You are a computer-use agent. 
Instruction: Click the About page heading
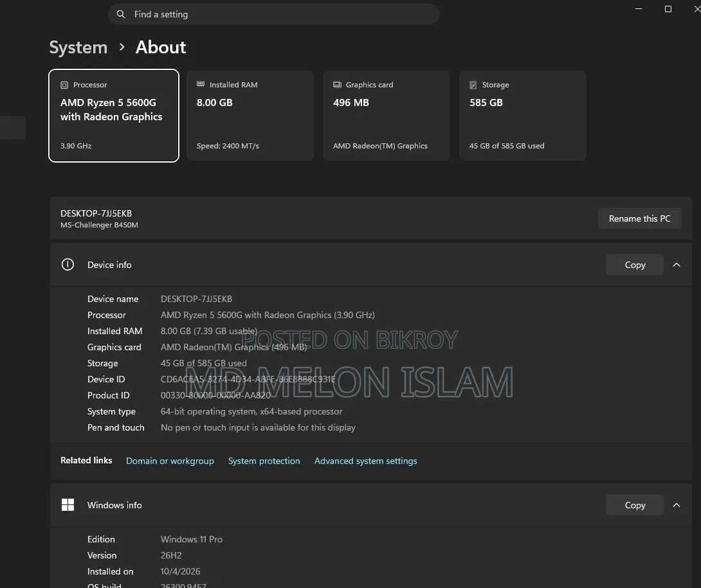[161, 48]
